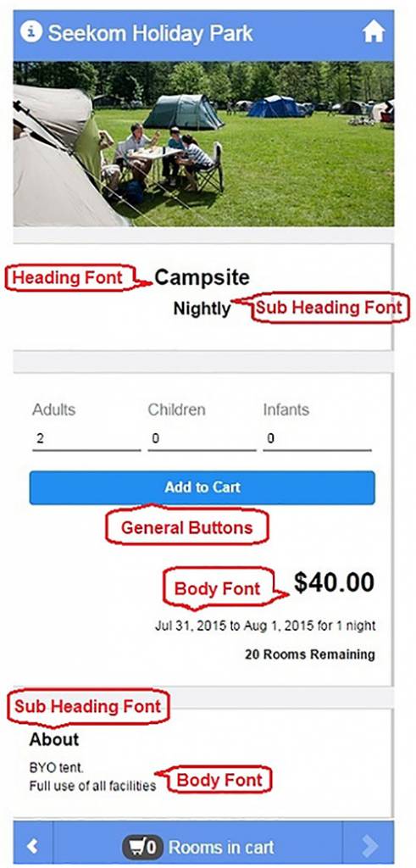
Task: Click the back arrow in bottom bar
Action: (x=33, y=846)
